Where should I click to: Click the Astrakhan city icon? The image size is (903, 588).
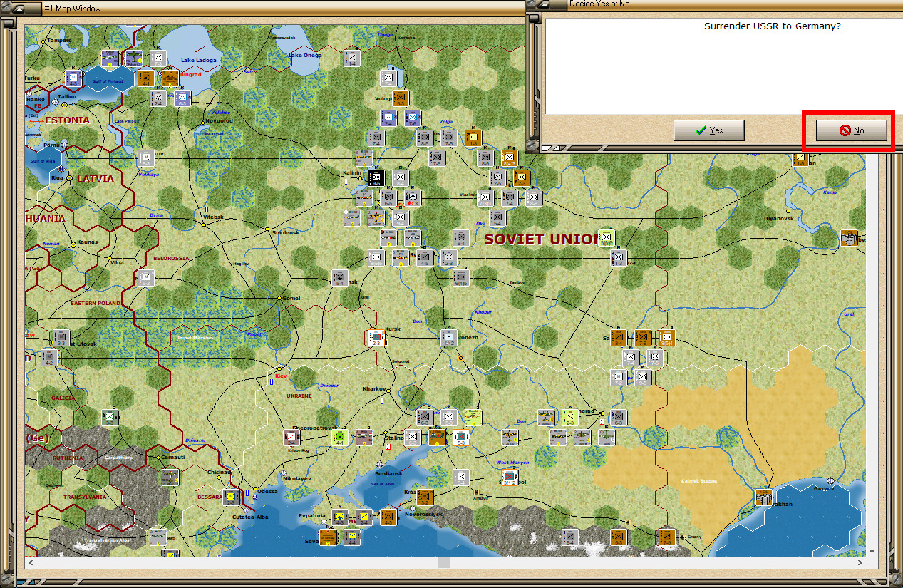click(763, 497)
